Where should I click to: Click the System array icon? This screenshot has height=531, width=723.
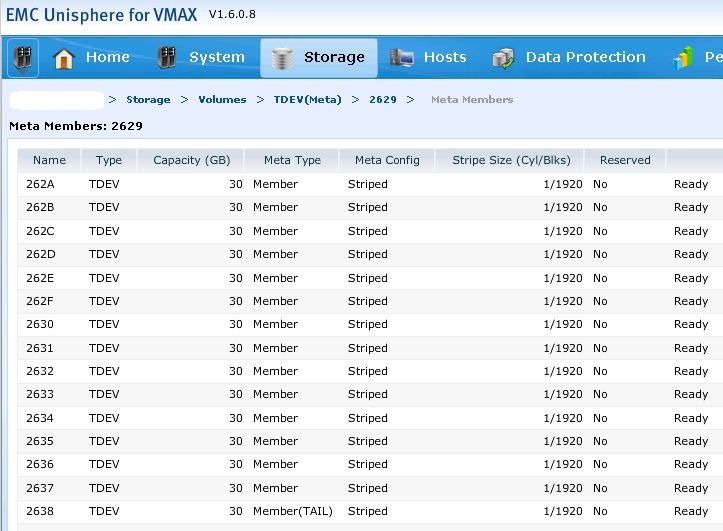[x=166, y=58]
